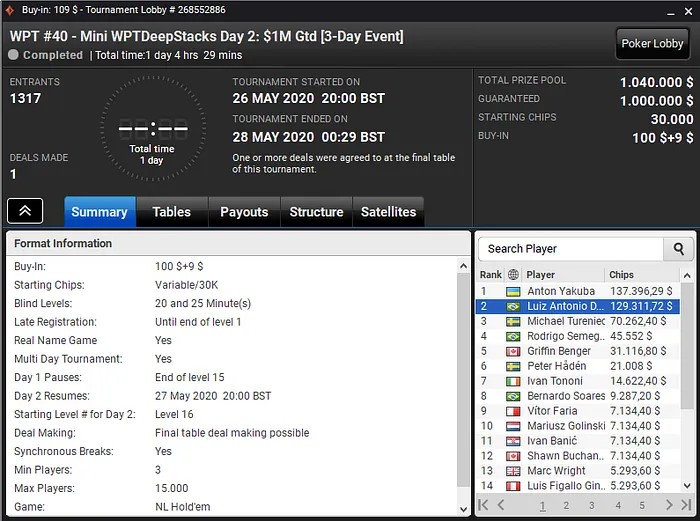Click Bernardo Soares' Brazil flag

513,396
